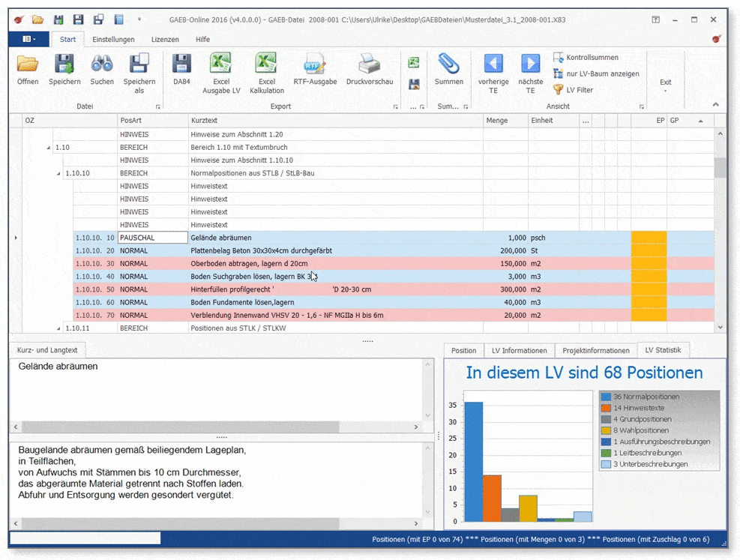Open the Exit dropdown in the ribbon
Screen dimensions: 740x560
coord(665,85)
